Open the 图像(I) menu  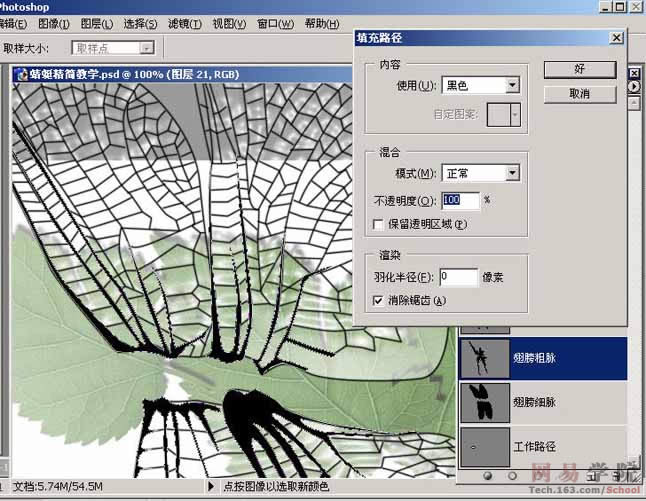point(54,24)
